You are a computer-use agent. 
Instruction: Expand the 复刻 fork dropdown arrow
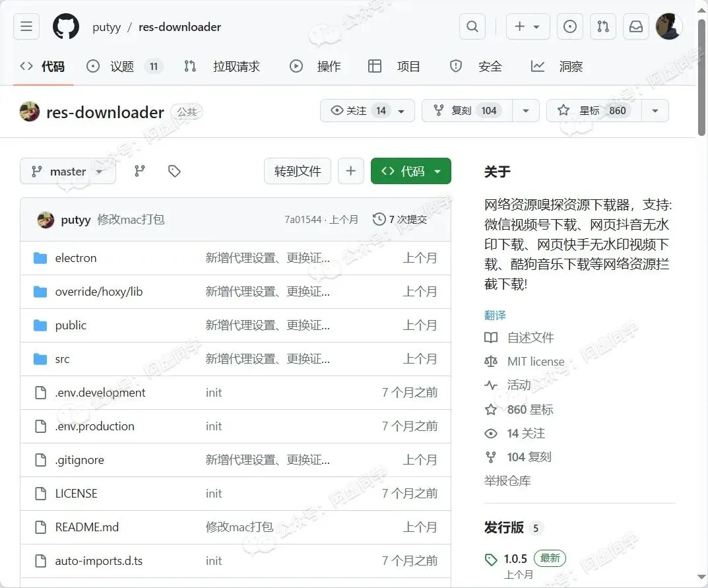[526, 111]
